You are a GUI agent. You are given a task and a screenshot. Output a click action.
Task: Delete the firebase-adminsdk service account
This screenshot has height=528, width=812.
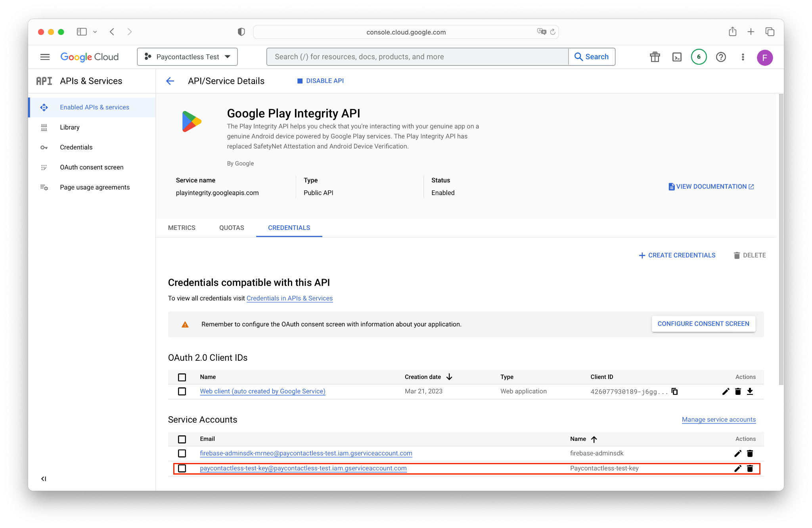[x=750, y=453]
